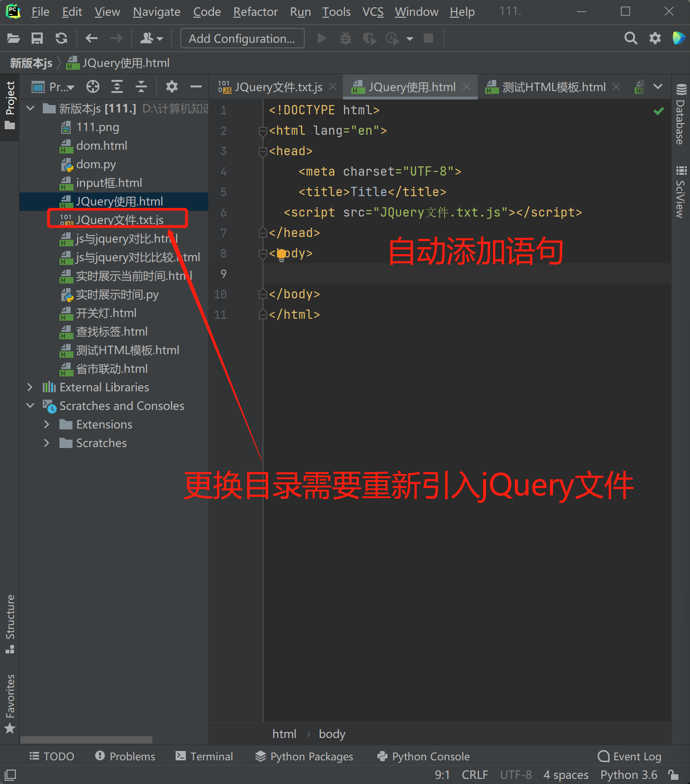Screen dimensions: 690x784
Task: Click the Debug bug icon
Action: [x=345, y=38]
